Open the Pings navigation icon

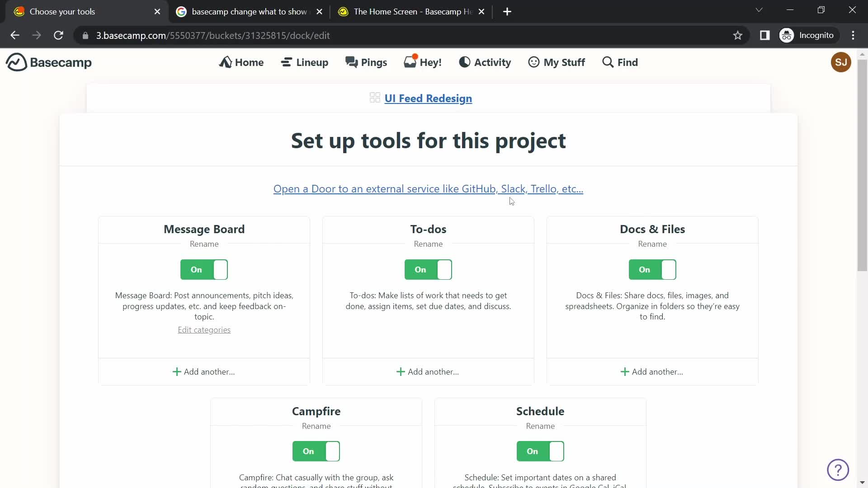click(366, 62)
